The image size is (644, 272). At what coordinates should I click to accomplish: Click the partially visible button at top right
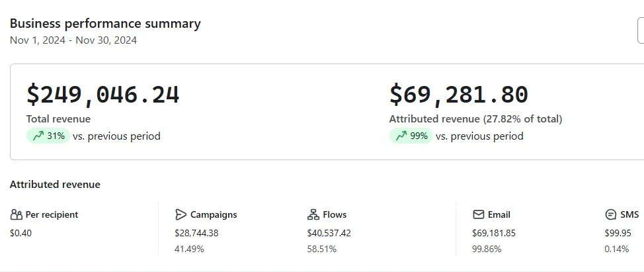point(640,31)
